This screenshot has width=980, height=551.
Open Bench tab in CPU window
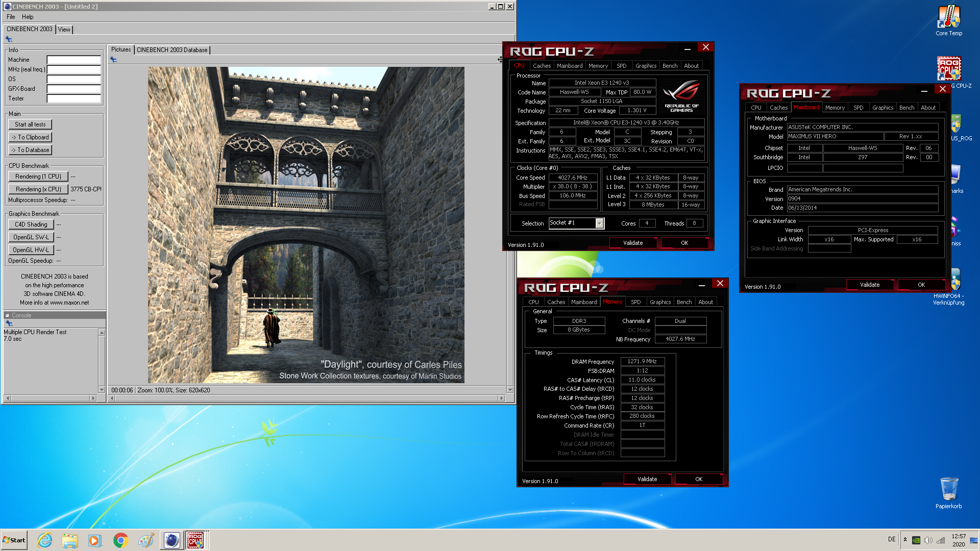(670, 66)
